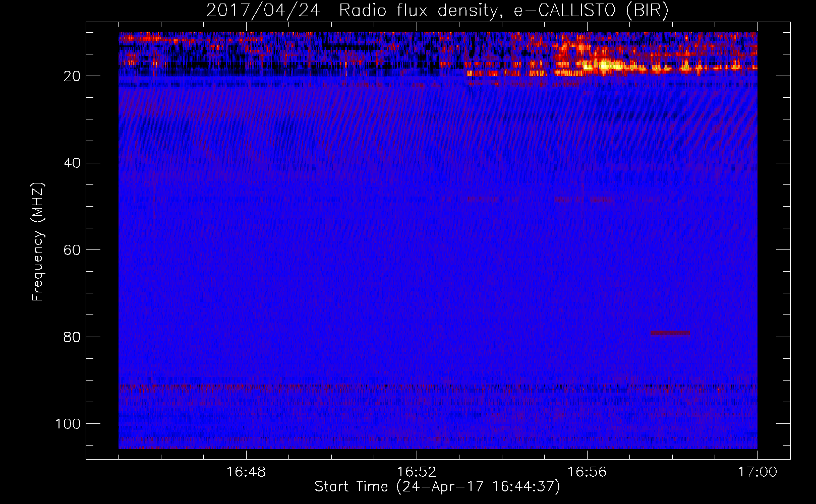Click the plot title 'Radio flux density, e-CALLISTO (BIR)'
The image size is (816, 504).
[x=503, y=11]
